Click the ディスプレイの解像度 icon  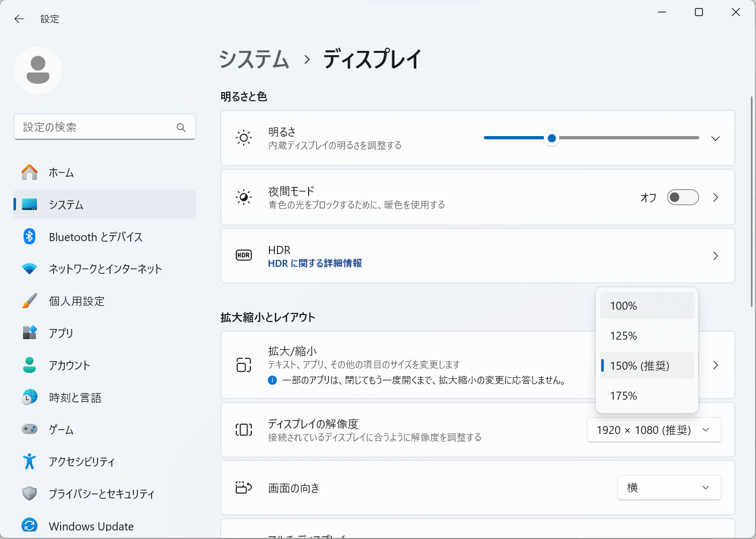click(x=244, y=430)
